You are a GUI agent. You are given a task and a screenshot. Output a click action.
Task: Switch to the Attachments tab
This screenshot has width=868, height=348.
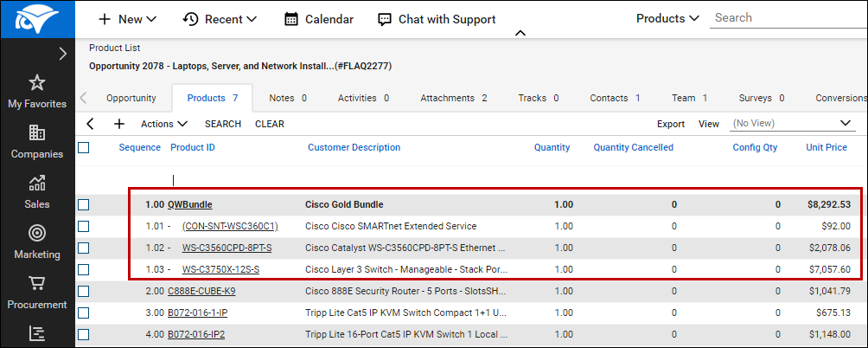tap(453, 98)
